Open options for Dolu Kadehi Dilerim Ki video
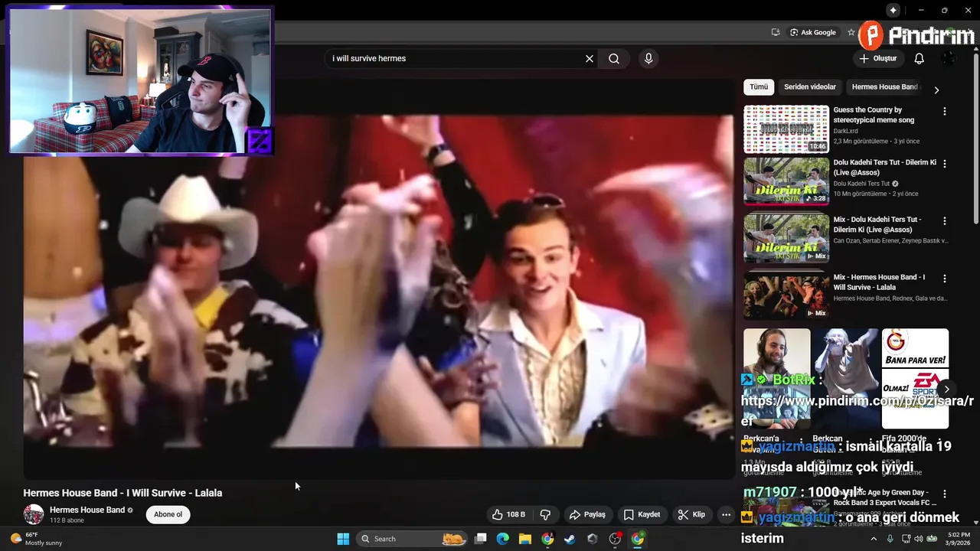 [x=945, y=164]
